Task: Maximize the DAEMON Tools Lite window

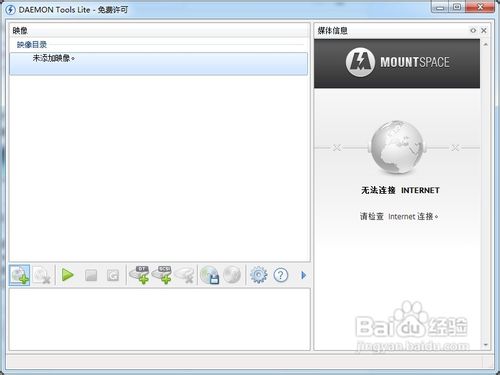Action: point(457,7)
